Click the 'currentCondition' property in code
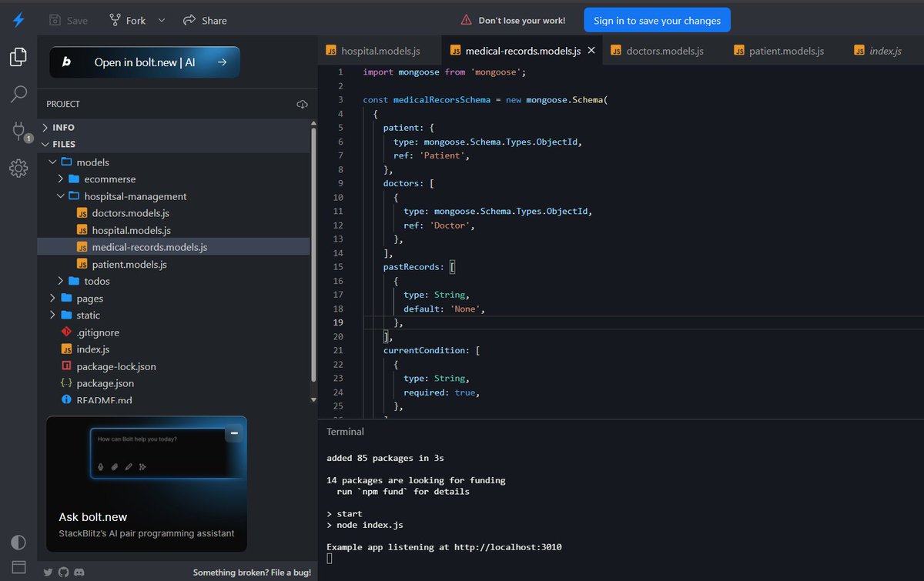The width and height of the screenshot is (924, 581). [x=423, y=350]
